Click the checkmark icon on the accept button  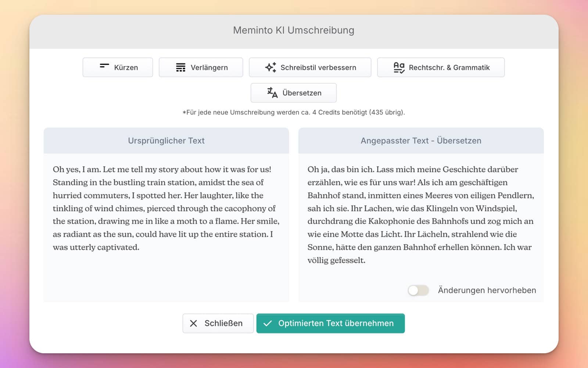tap(268, 323)
